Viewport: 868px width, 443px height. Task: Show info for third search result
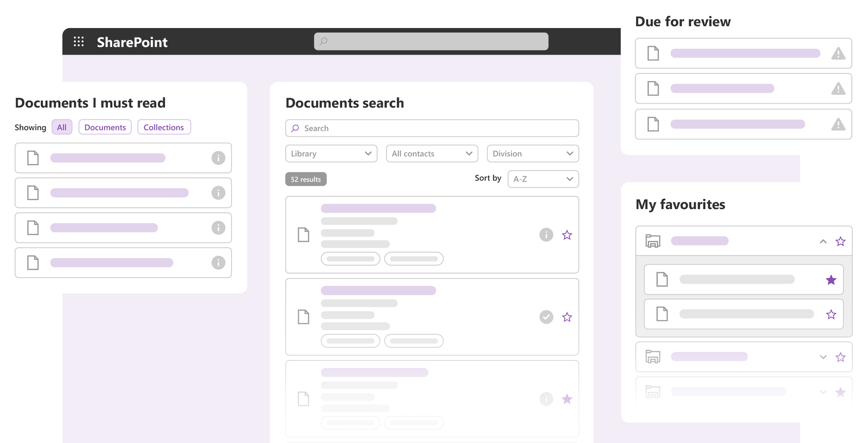[546, 399]
